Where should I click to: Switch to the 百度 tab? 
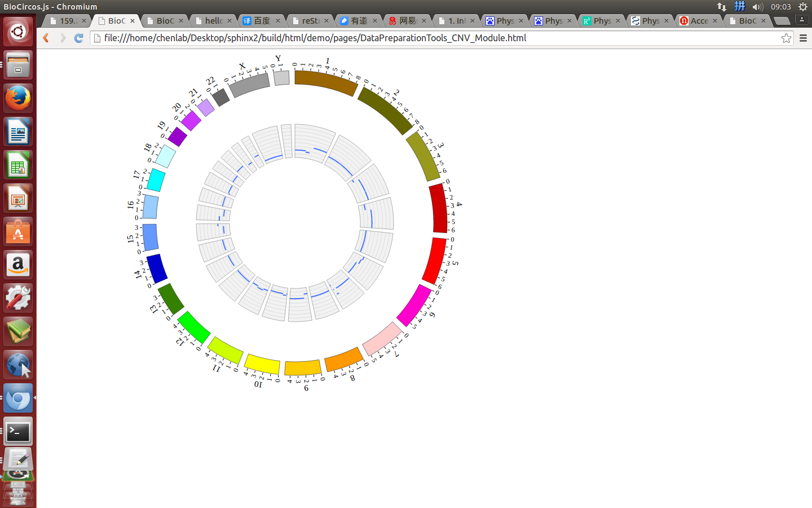coord(262,21)
